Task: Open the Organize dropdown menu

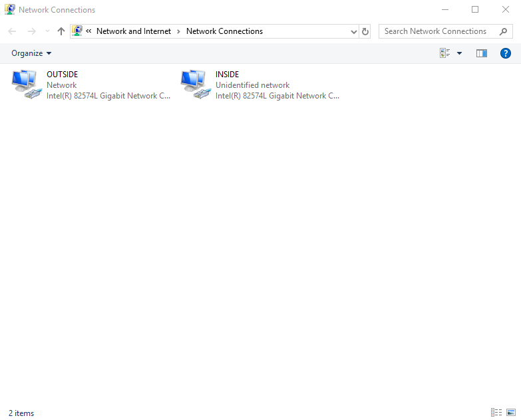Action: pyautogui.click(x=31, y=53)
